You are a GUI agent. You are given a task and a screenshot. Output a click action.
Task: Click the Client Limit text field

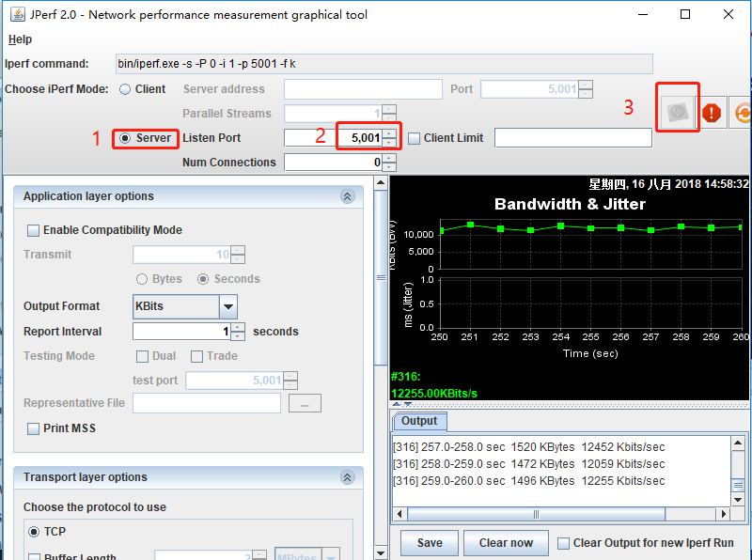572,138
